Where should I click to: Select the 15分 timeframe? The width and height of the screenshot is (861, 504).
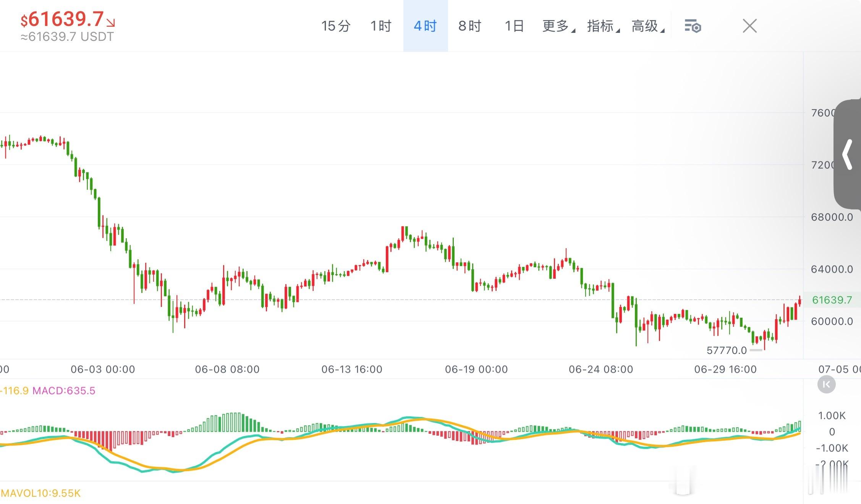336,26
